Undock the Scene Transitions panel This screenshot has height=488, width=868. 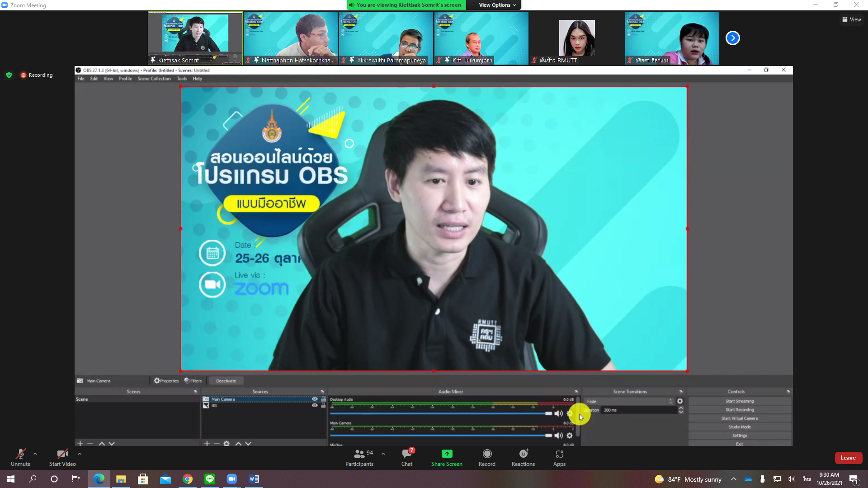point(681,392)
